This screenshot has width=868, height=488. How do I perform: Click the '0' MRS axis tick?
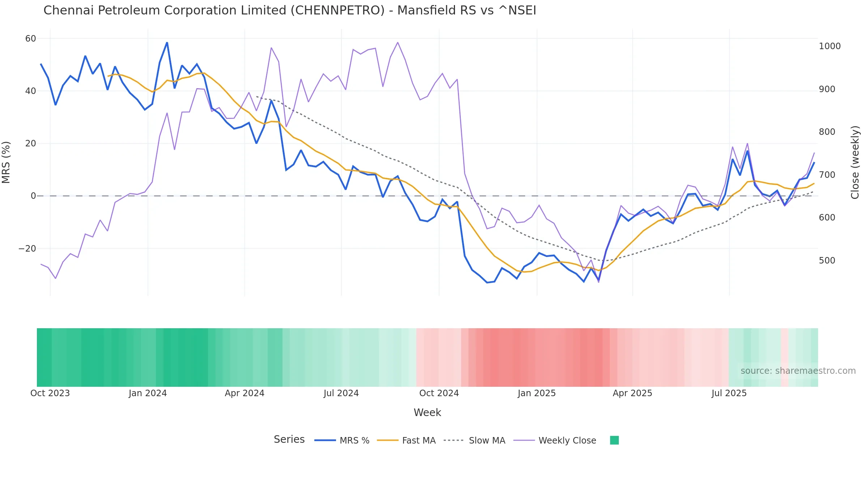tap(33, 196)
